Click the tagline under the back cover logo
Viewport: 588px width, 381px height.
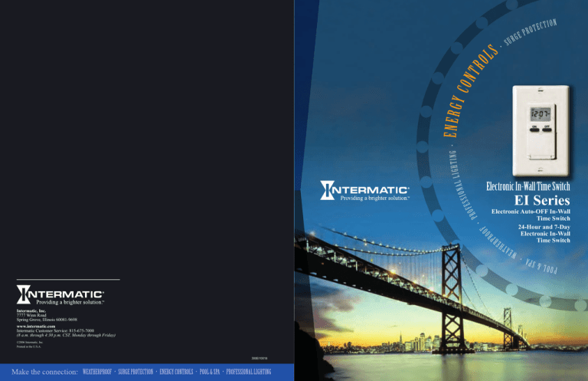70,302
